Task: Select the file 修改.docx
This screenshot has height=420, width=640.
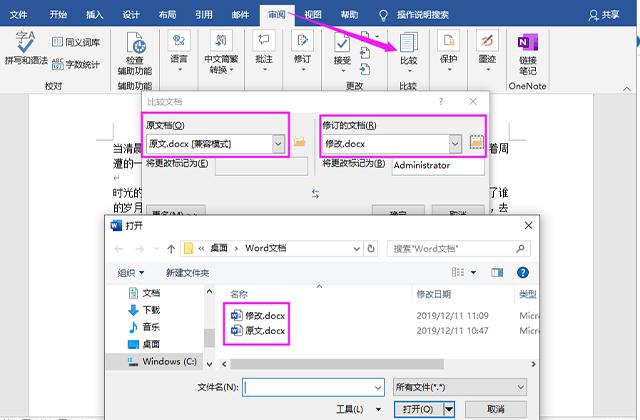Action: [x=258, y=316]
